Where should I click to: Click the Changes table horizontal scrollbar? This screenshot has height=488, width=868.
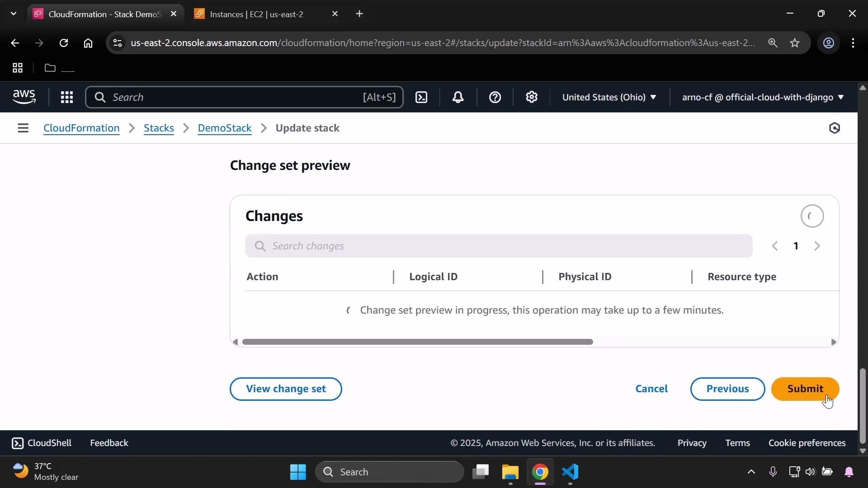(417, 342)
